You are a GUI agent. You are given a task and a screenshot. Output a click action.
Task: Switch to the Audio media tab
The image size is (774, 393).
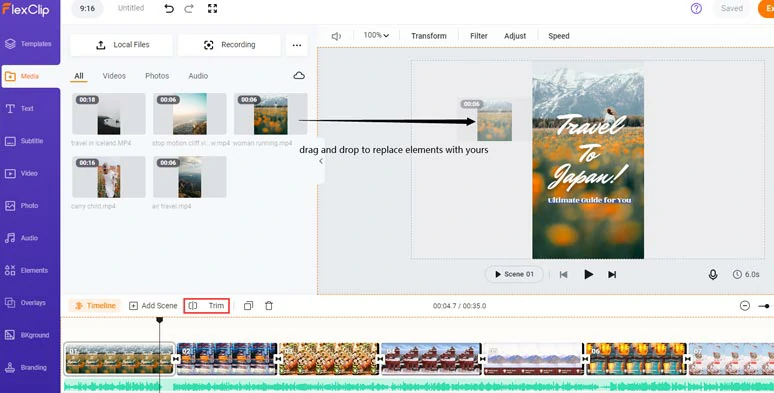pyautogui.click(x=198, y=76)
